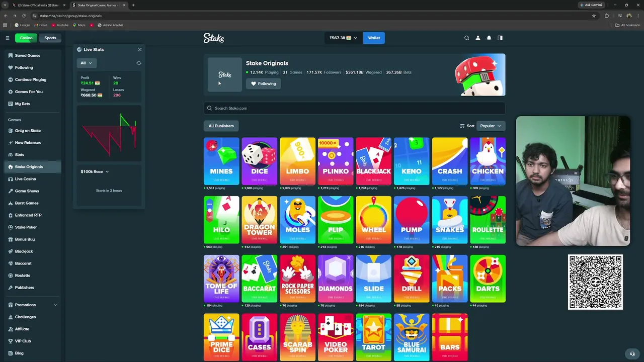
Task: Open a new browser tab
Action: (x=133, y=5)
